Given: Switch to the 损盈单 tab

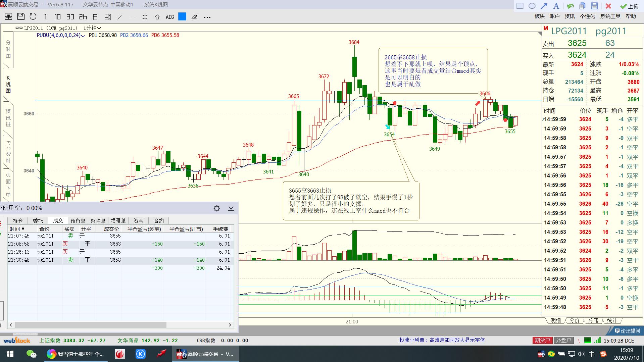Looking at the screenshot, I should click(118, 221).
